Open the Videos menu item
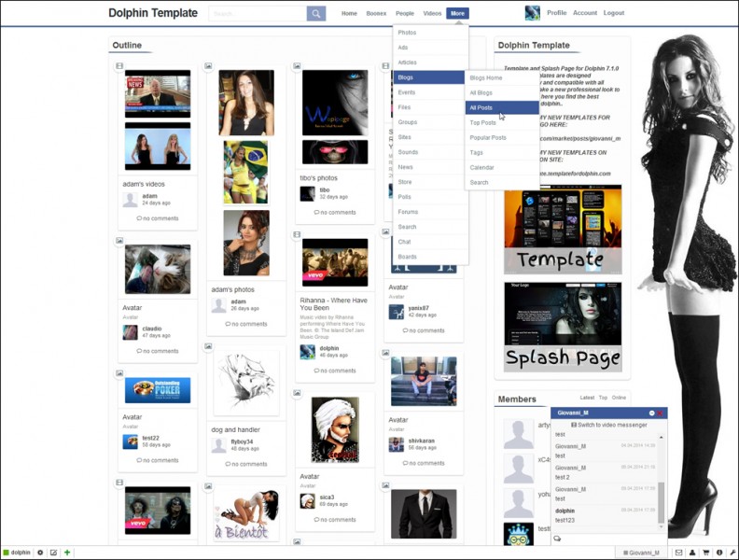739x560 pixels. tap(432, 14)
